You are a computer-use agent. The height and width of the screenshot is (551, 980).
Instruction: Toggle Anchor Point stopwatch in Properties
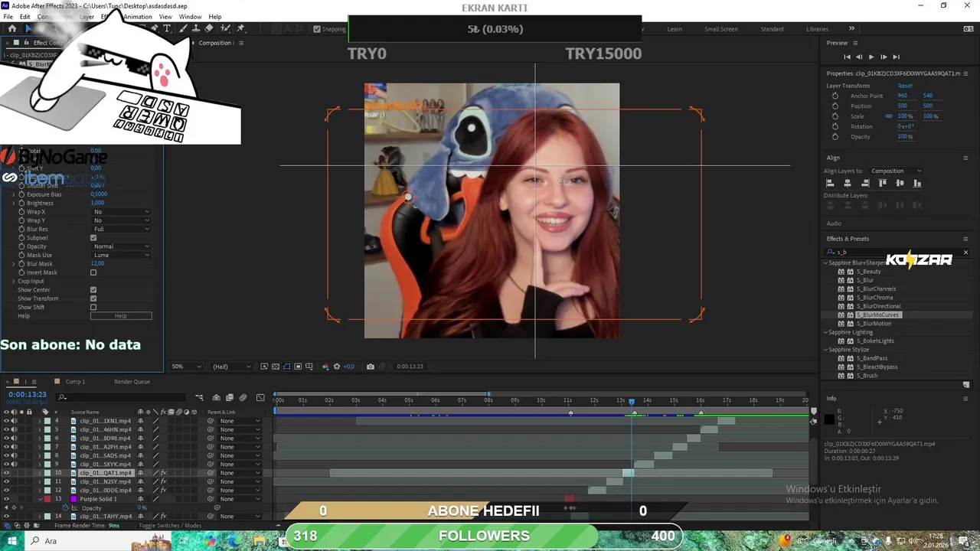click(835, 96)
